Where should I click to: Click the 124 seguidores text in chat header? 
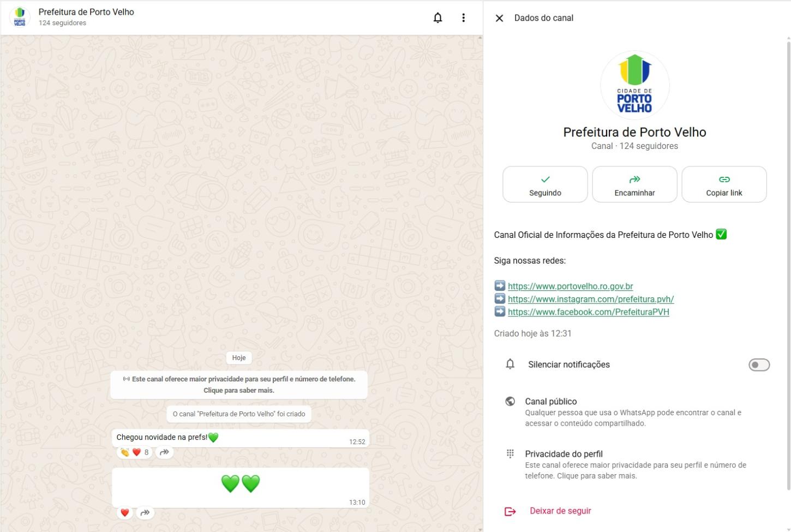tap(62, 23)
